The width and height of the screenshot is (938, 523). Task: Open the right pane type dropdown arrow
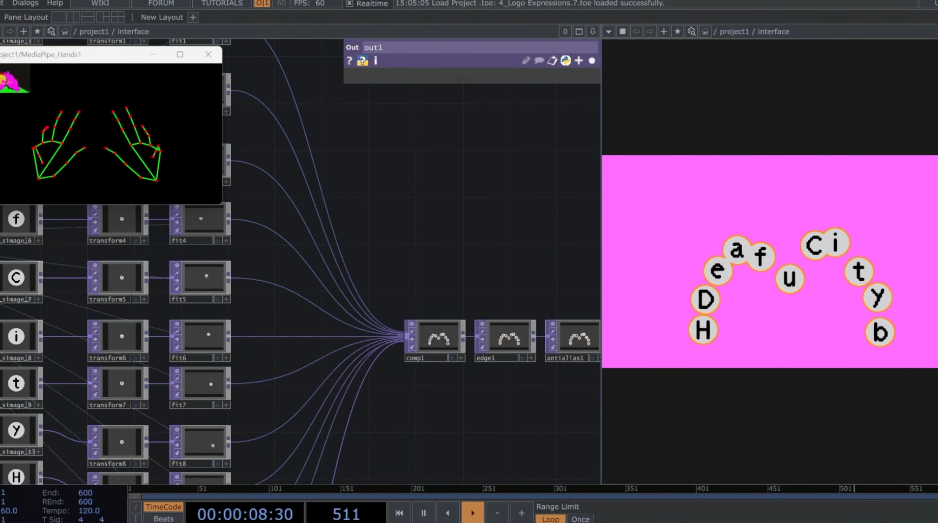tap(608, 31)
